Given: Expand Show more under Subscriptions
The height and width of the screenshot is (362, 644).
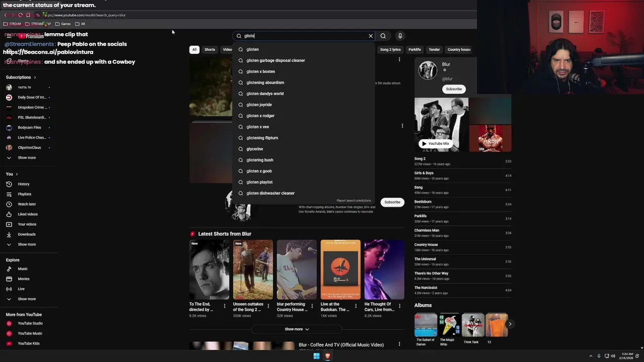Looking at the screenshot, I should 27,158.
